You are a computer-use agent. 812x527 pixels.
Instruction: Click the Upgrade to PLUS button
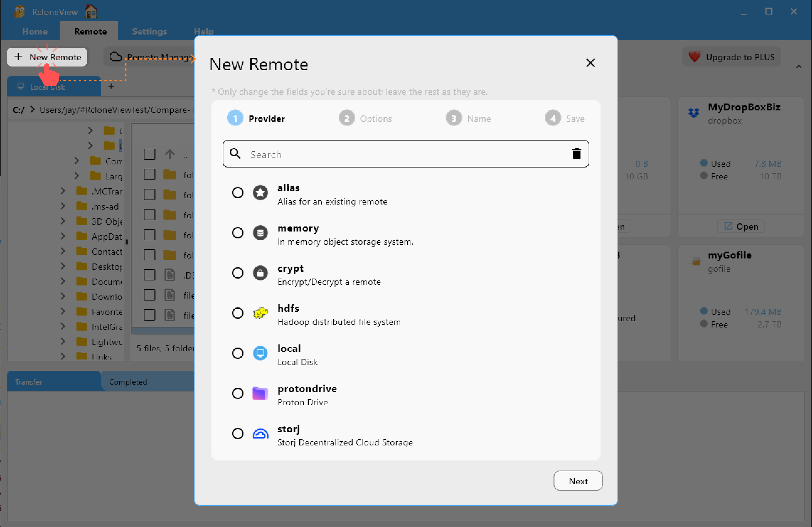pyautogui.click(x=731, y=57)
